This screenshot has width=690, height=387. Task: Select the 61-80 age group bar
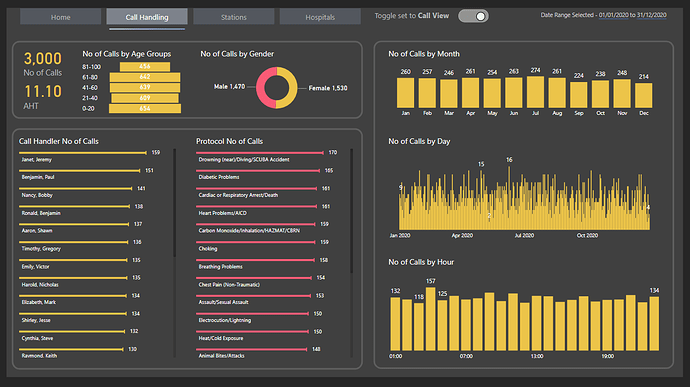pyautogui.click(x=145, y=77)
